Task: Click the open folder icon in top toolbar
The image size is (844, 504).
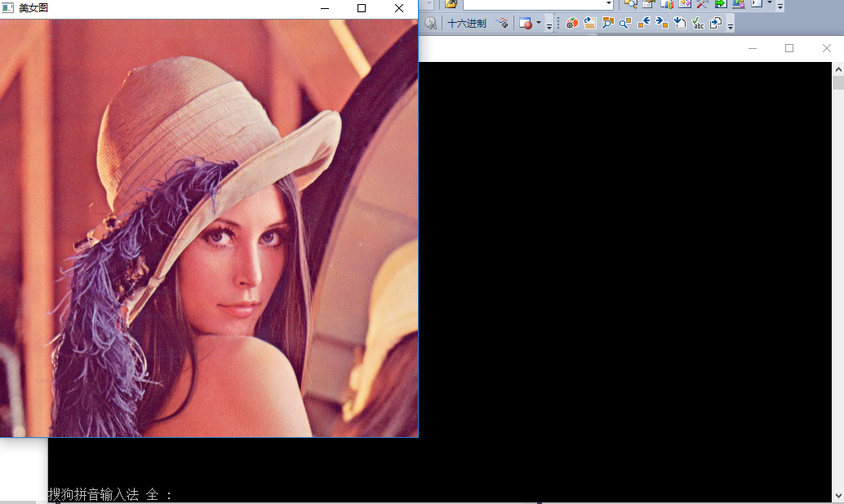Action: 451,4
